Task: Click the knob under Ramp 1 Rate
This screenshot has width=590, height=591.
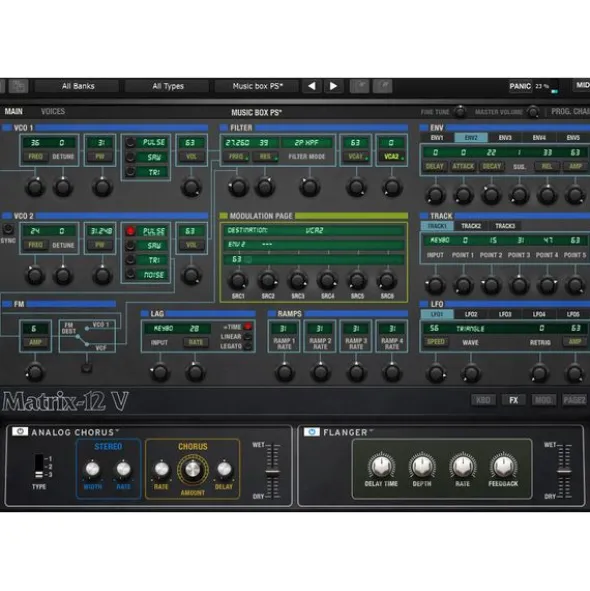Action: pyautogui.click(x=284, y=372)
